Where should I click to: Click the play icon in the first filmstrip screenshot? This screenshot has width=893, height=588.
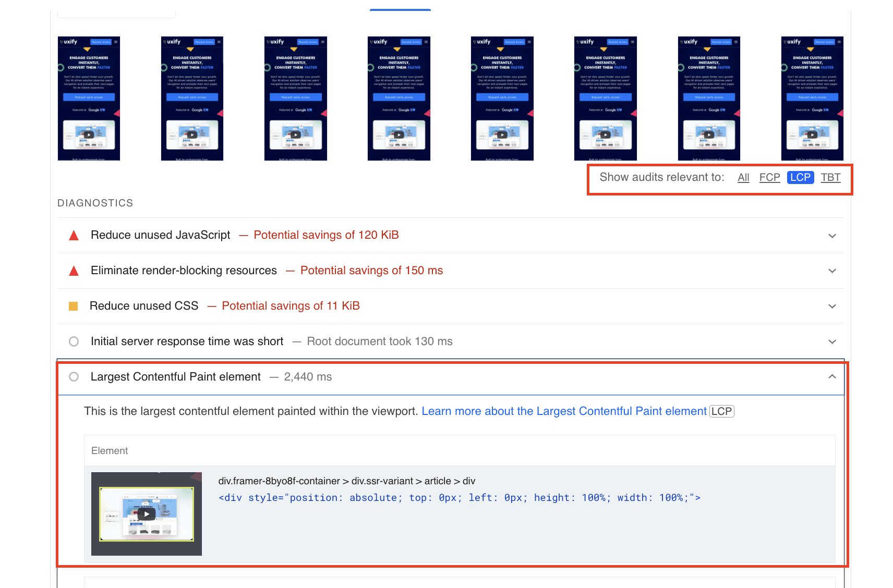[x=88, y=134]
